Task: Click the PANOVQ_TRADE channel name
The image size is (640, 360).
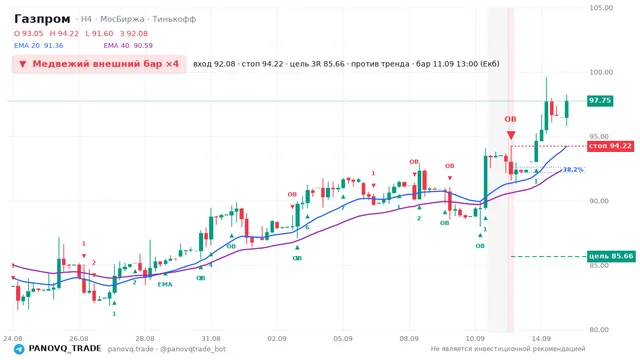Action: 65,349
